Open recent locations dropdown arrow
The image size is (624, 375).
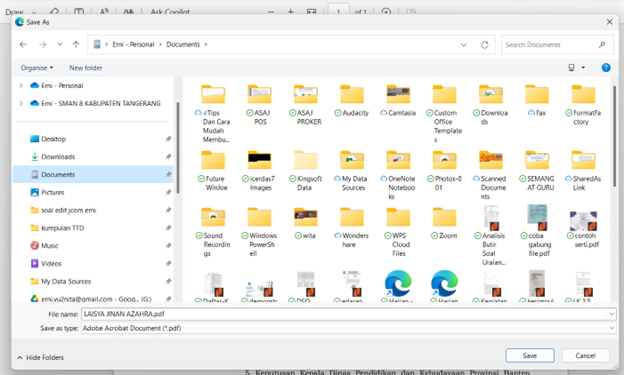point(60,45)
